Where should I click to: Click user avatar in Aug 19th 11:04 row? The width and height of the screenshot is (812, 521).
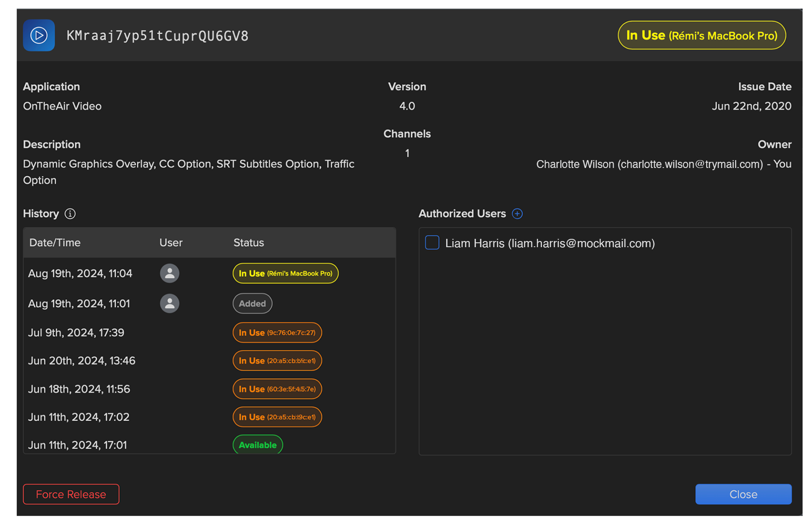[170, 273]
